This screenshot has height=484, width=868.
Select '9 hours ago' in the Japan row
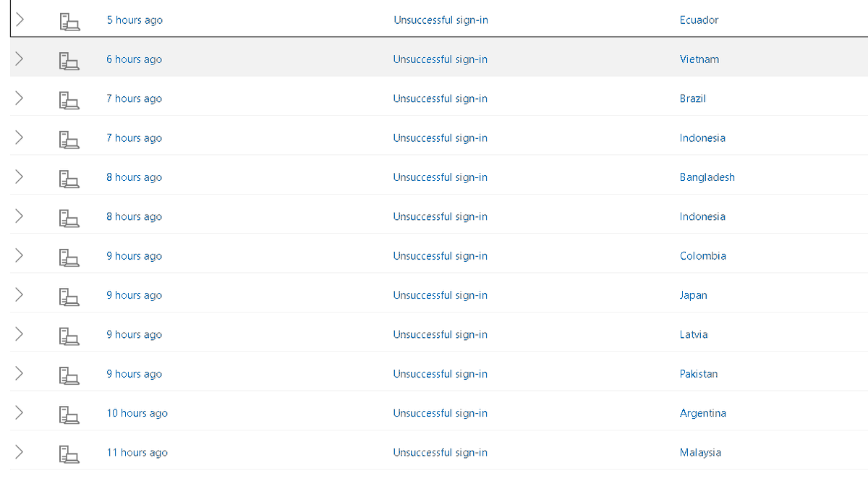tap(135, 295)
